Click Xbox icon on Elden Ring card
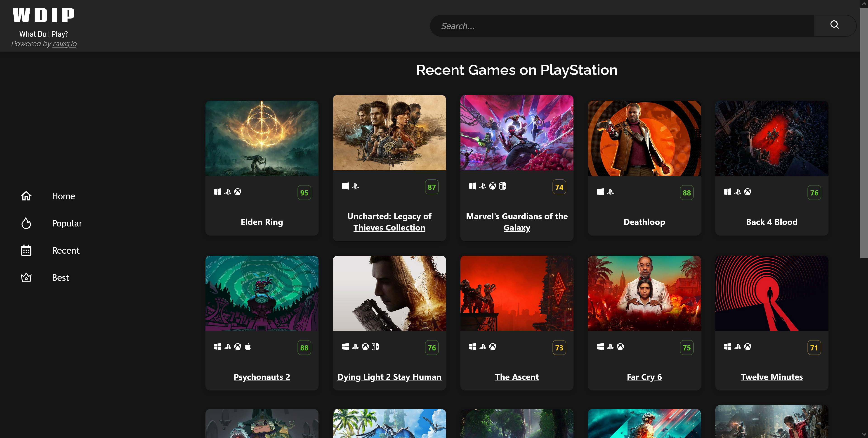 coord(238,192)
